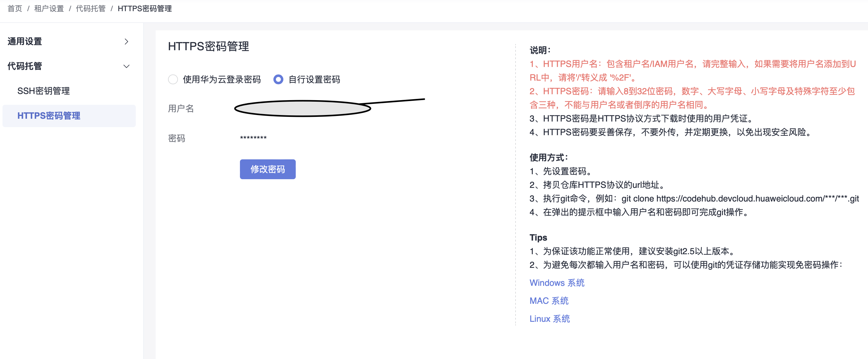Open SSH密钥管理 in sidebar

tap(43, 91)
